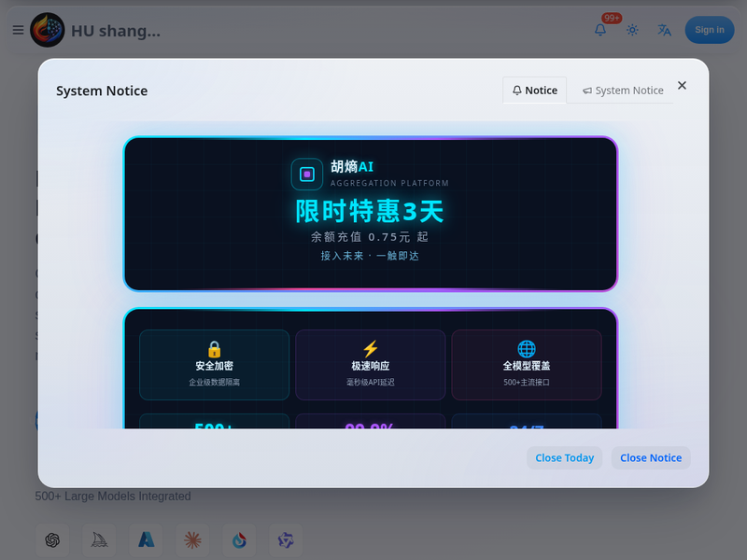Viewport: 747px width, 560px height.
Task: Click the HU shang... site title
Action: 116,31
